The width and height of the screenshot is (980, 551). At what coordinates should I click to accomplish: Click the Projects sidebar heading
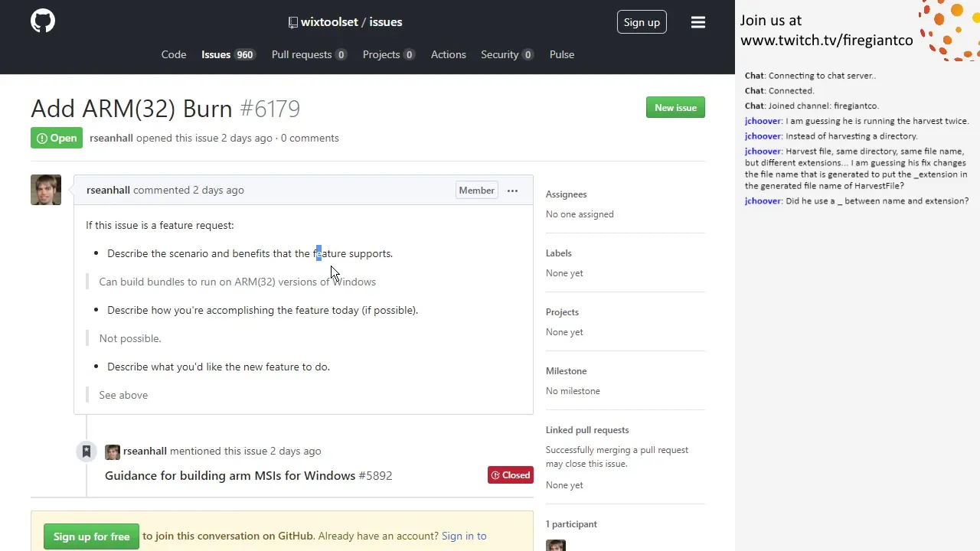(562, 312)
